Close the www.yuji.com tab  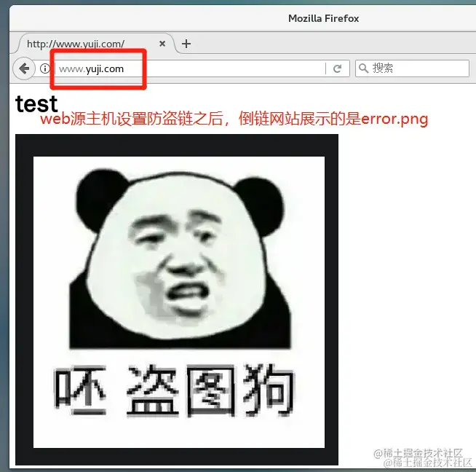coord(162,44)
